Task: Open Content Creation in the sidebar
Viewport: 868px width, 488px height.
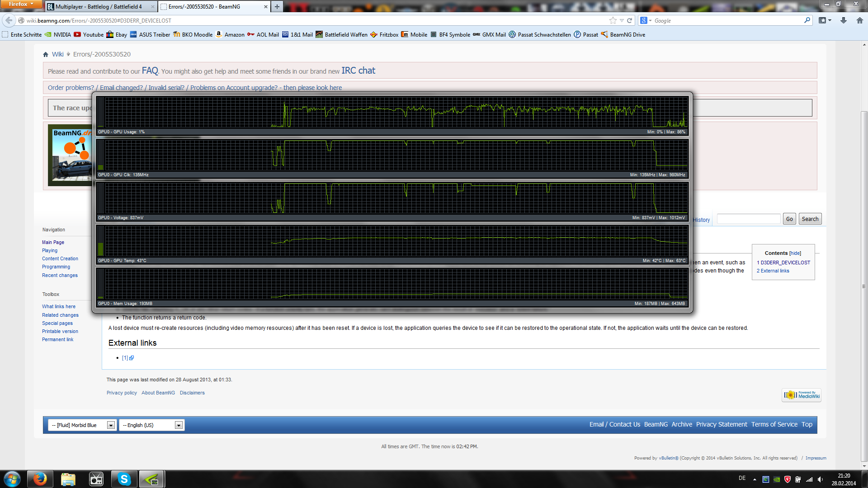Action: point(60,258)
